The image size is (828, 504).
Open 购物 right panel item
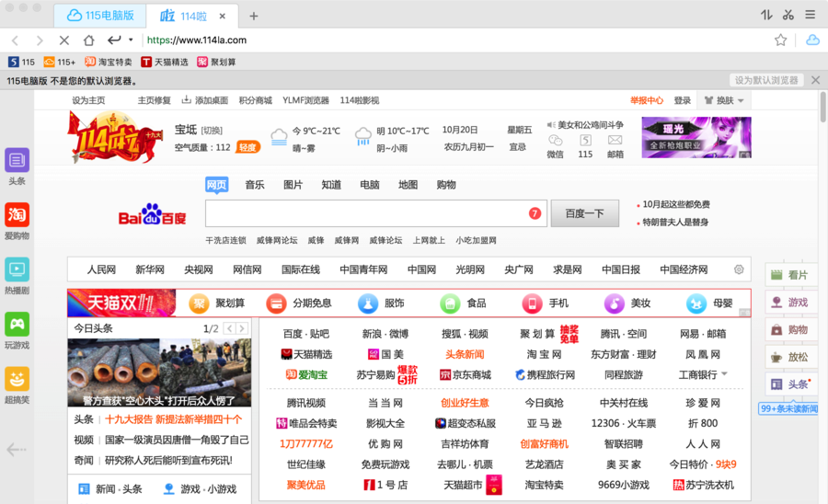click(x=790, y=330)
